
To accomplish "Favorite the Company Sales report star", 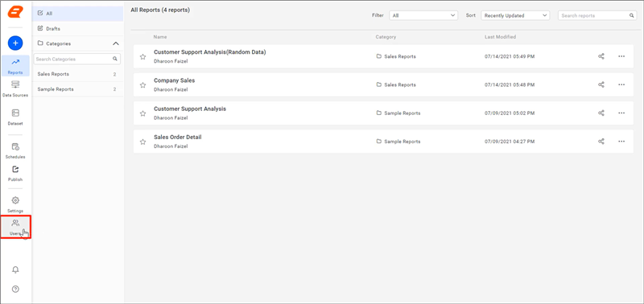I will pos(143,85).
